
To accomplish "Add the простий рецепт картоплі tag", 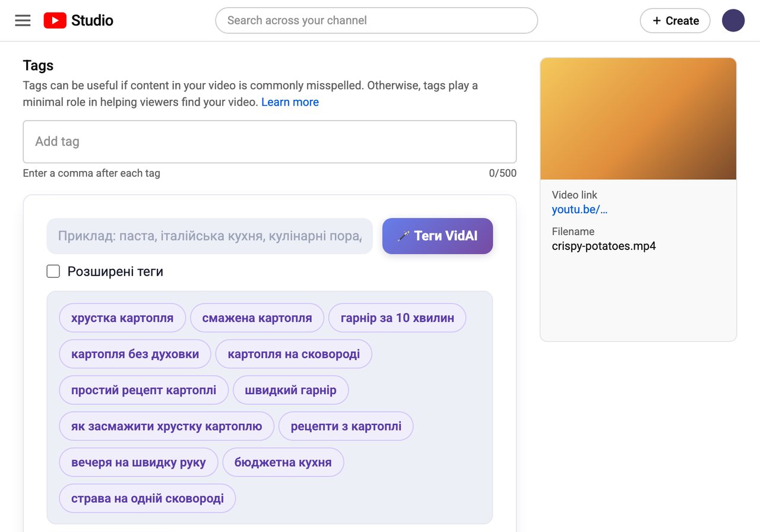I will [x=144, y=391].
